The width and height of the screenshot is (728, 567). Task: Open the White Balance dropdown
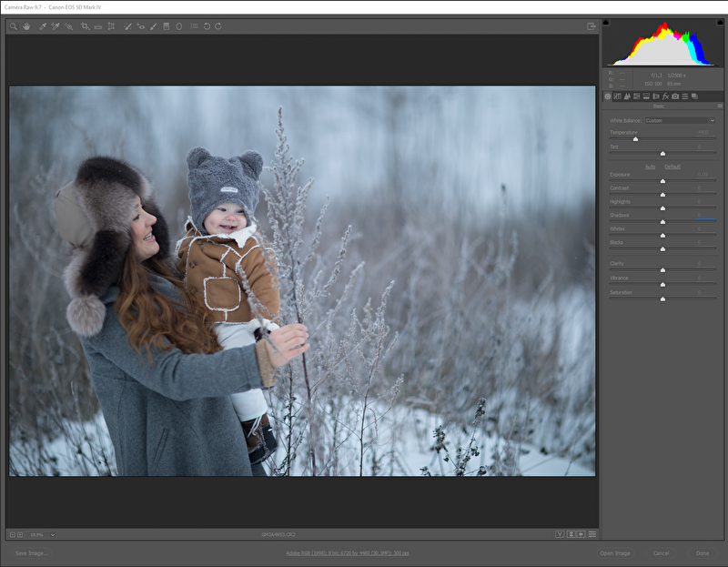(x=680, y=120)
